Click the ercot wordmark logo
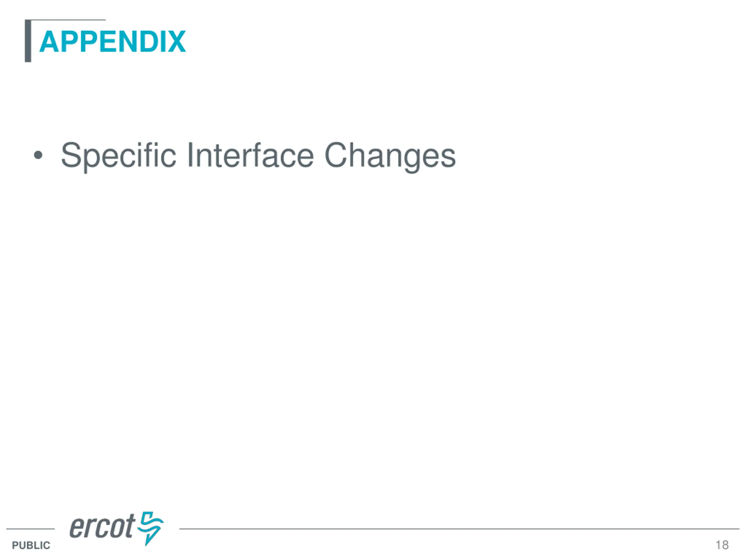747x560 pixels. (102, 526)
